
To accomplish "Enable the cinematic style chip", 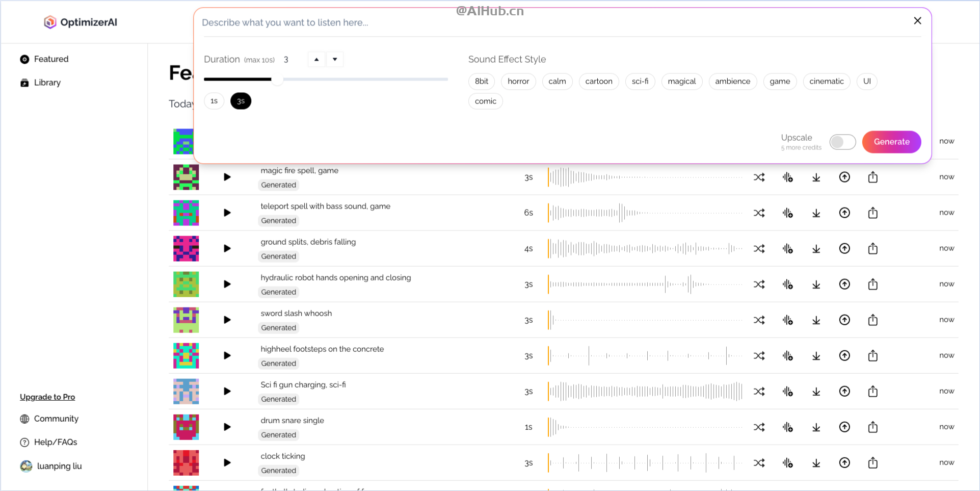I will 827,82.
